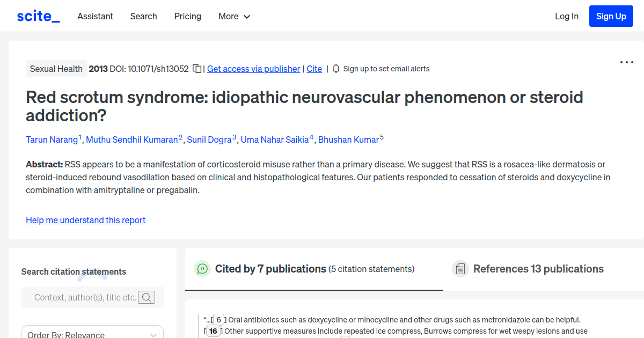
Task: Click the document icon on References tab
Action: (x=460, y=268)
